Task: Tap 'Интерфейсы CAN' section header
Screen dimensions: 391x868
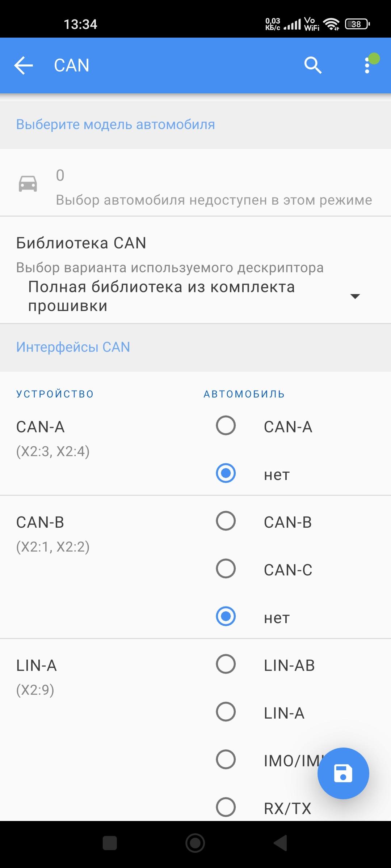Action: 73,347
